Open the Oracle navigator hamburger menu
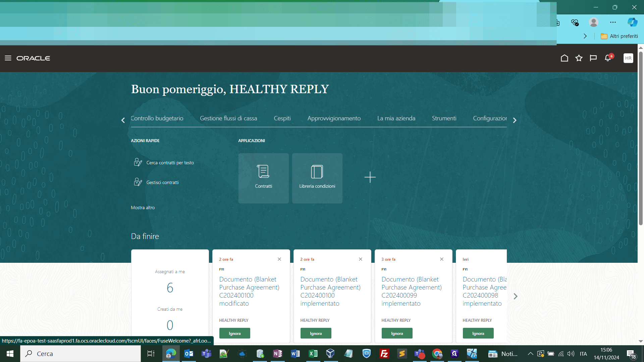The height and width of the screenshot is (362, 644). coord(8,58)
